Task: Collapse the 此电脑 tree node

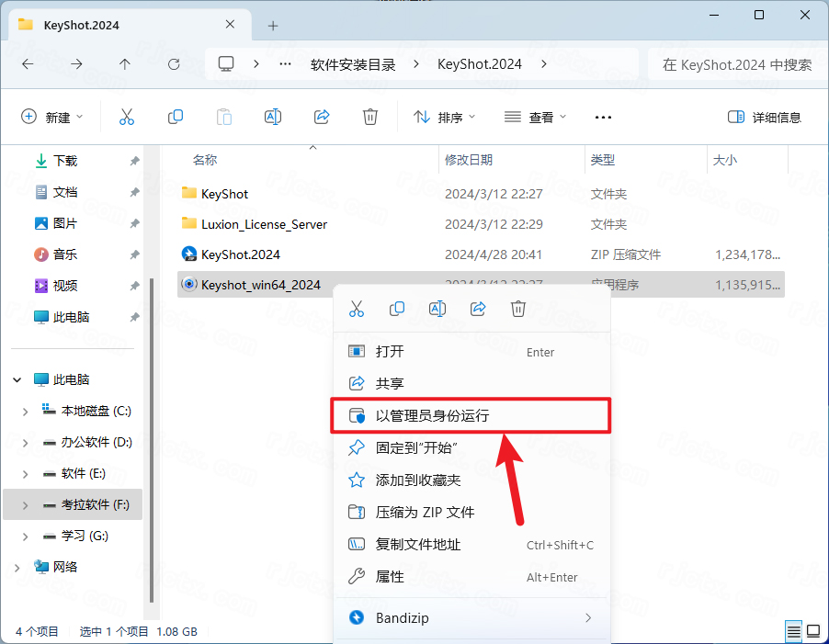Action: coord(17,379)
